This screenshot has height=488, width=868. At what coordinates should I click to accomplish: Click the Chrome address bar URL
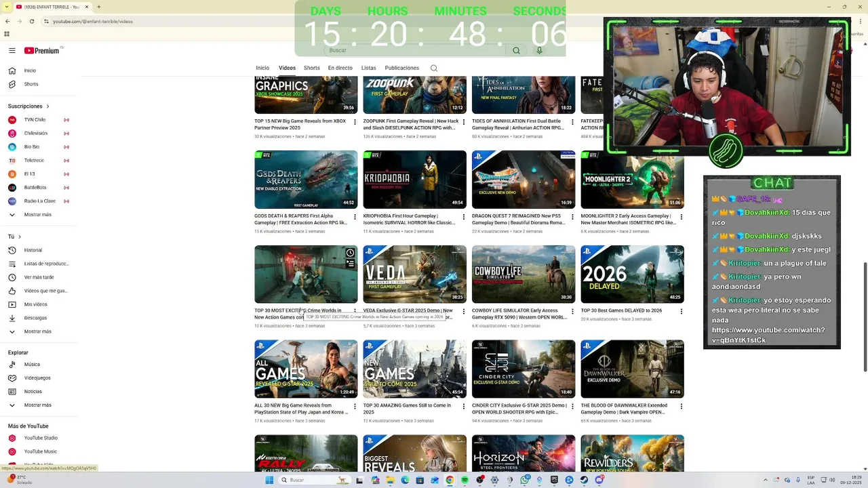[93, 21]
